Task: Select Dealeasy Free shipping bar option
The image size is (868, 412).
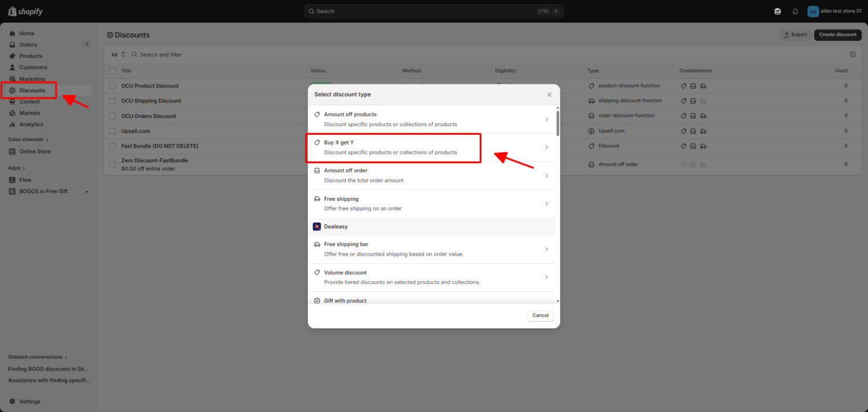Action: point(432,249)
